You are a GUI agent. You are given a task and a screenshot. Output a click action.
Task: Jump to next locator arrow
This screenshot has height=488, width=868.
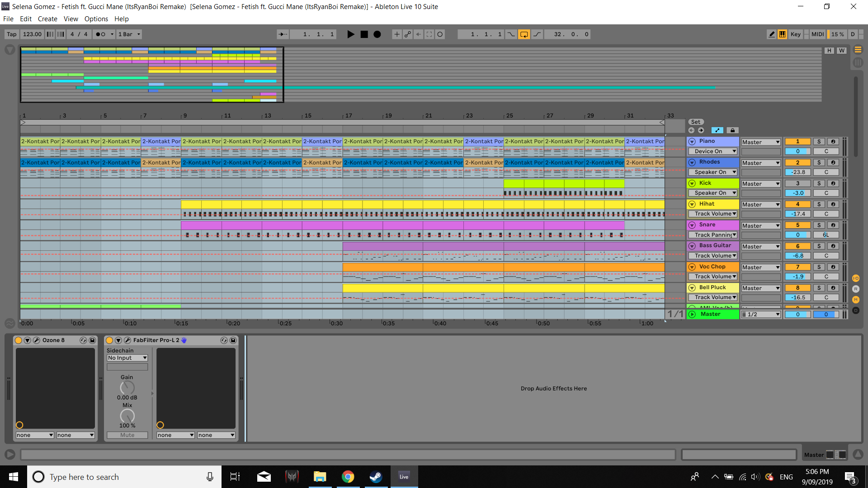pos(701,130)
